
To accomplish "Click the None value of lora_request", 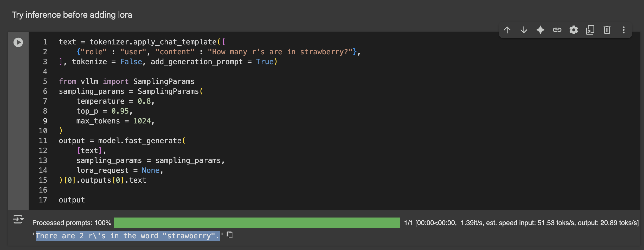I will [150, 170].
